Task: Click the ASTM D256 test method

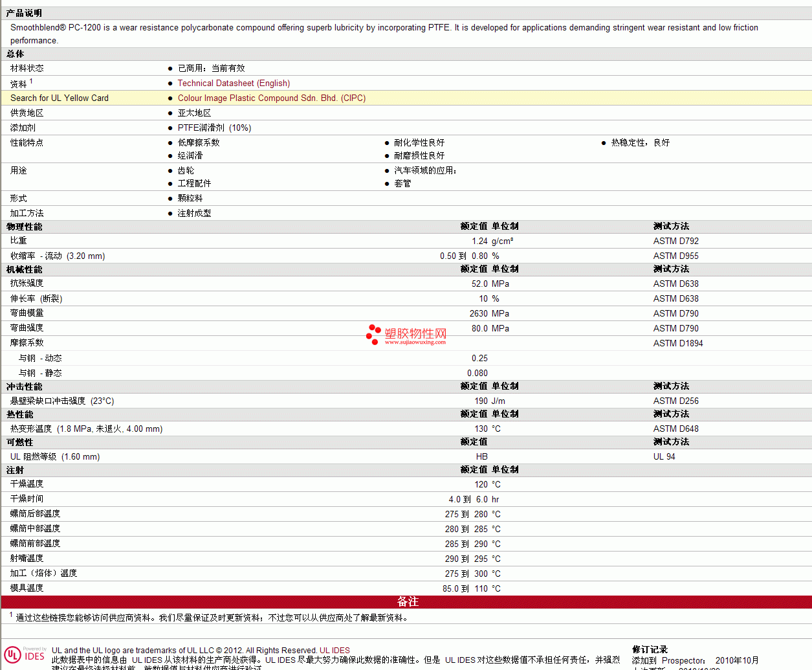Action: click(676, 401)
